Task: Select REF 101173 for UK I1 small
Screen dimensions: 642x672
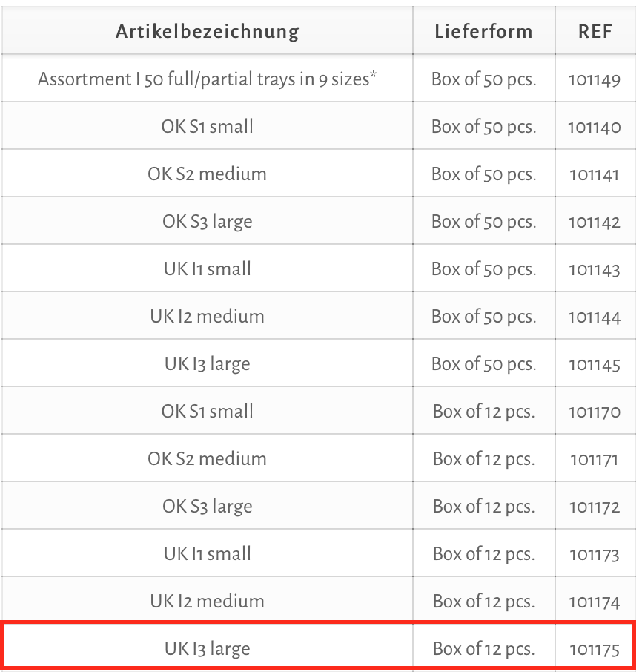Action: click(594, 555)
